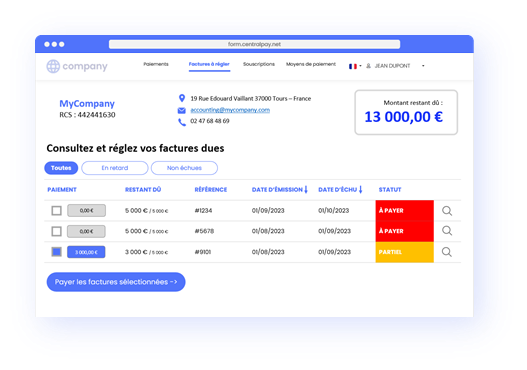Edit payment amount field for #1234
Viewport: 527px width, 370px height.
click(86, 211)
